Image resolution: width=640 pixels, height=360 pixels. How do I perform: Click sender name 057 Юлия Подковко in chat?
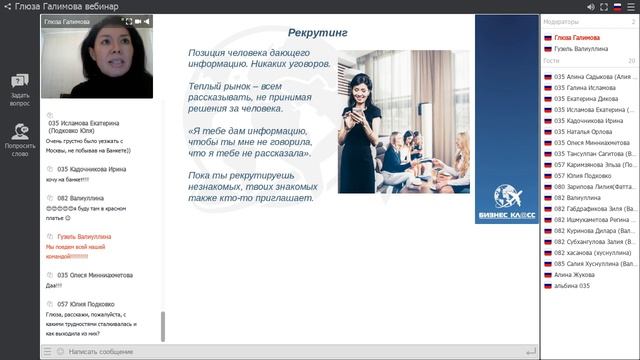[x=86, y=304]
